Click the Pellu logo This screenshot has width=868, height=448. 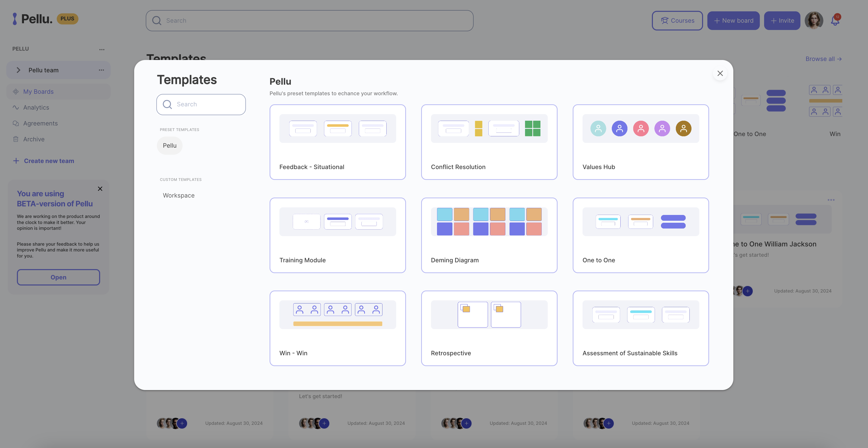[x=33, y=19]
